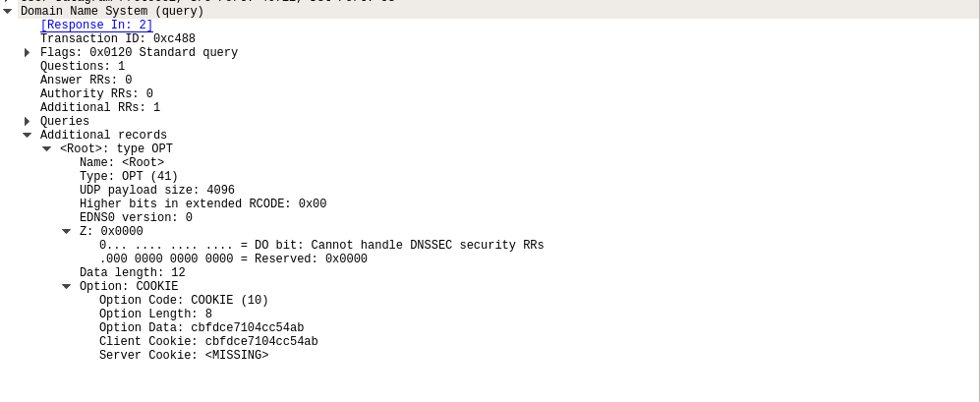
Task: Open the Response In: 2 link
Action: click(96, 25)
